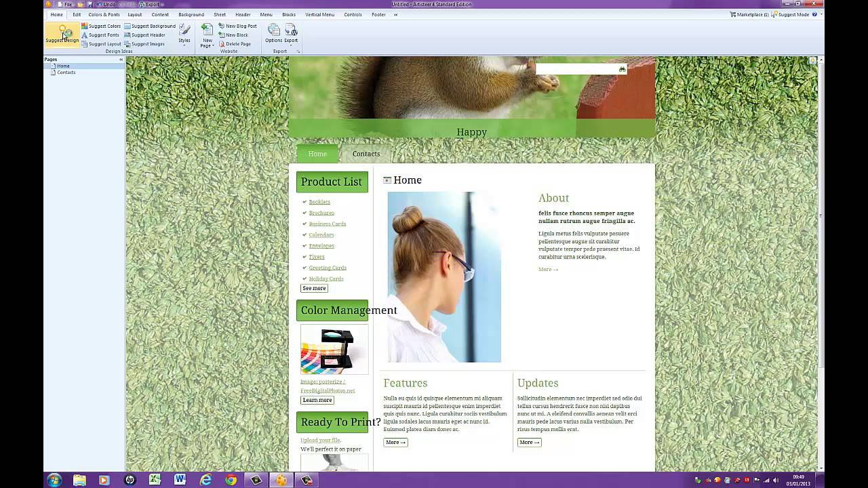This screenshot has width=868, height=488.
Task: Click Suggest Layout in the ribbon
Action: [x=101, y=43]
